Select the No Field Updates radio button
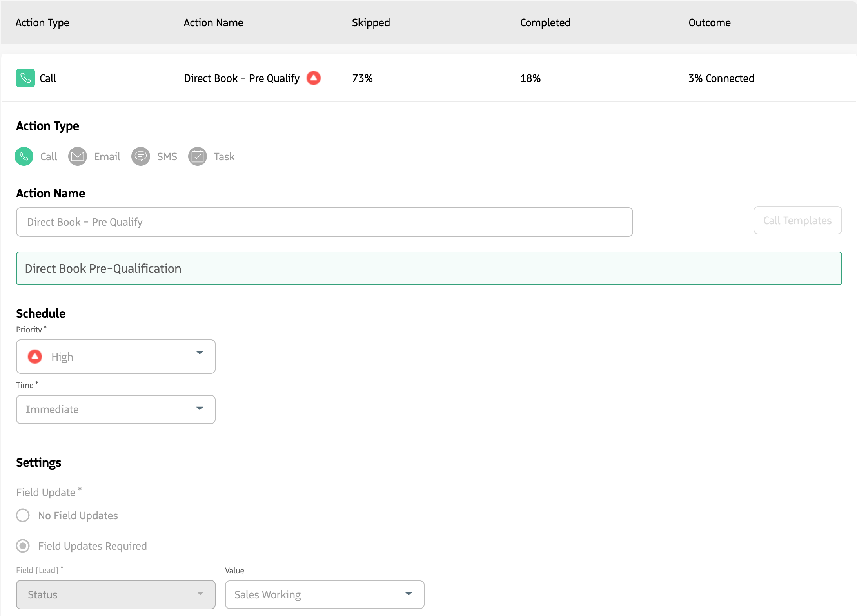This screenshot has height=616, width=857. click(x=23, y=515)
